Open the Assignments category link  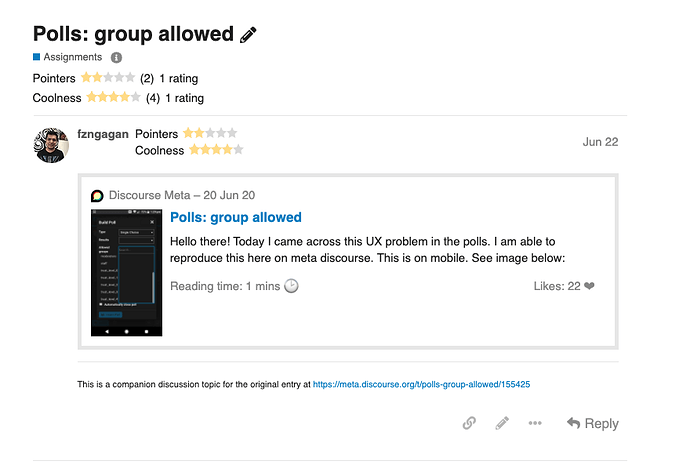[73, 57]
